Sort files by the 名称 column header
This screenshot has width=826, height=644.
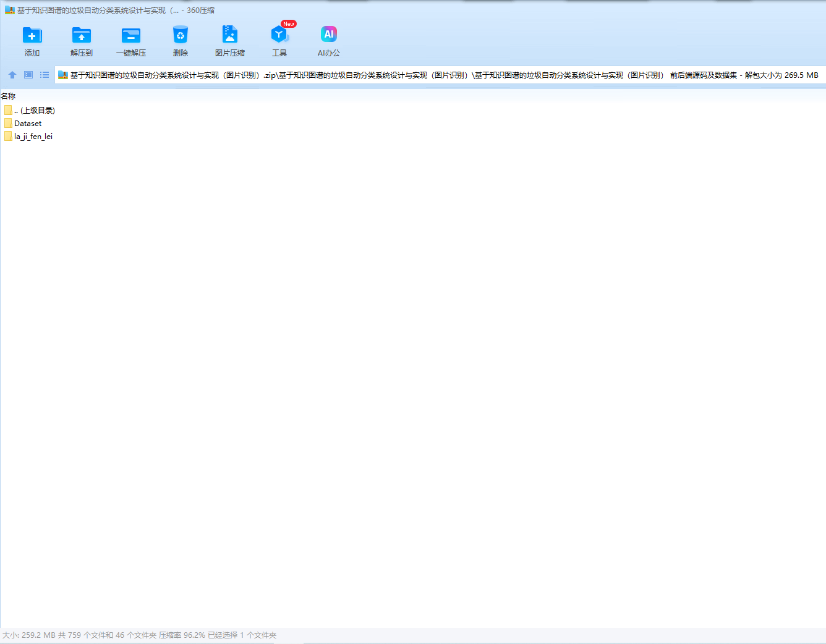coord(8,96)
